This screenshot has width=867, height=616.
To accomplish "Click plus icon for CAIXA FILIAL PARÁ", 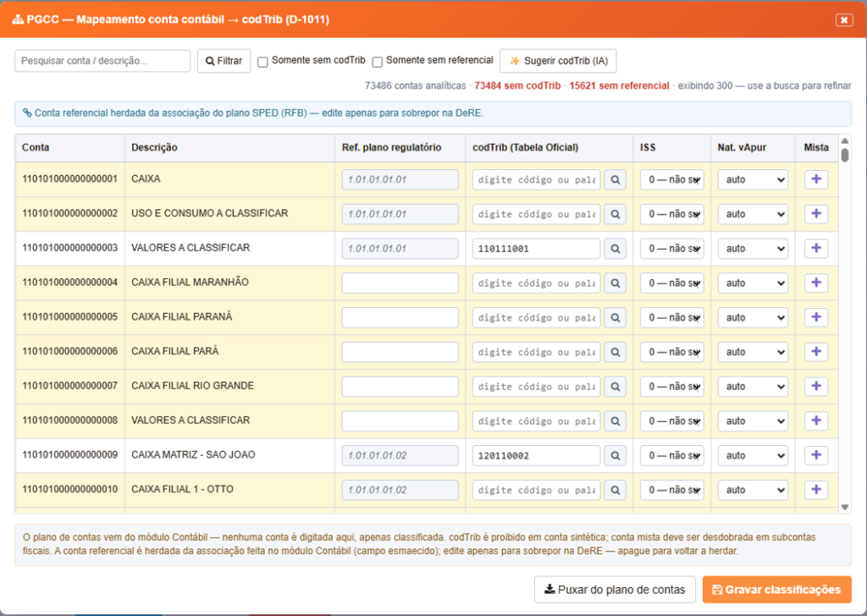I will coord(816,352).
